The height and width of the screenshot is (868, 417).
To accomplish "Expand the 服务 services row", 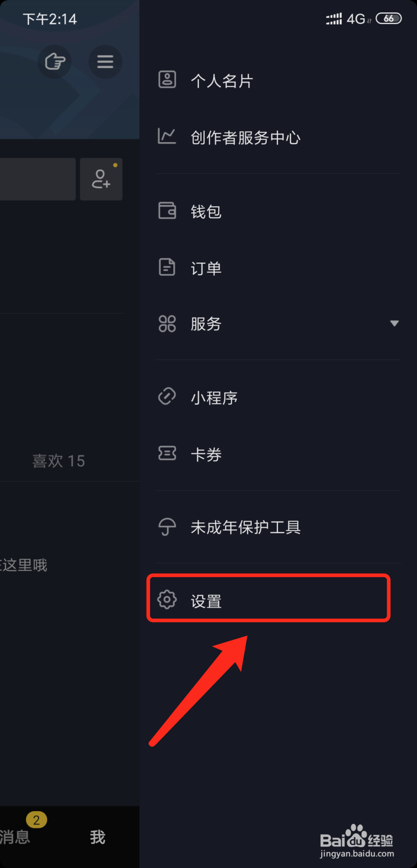I will [278, 324].
